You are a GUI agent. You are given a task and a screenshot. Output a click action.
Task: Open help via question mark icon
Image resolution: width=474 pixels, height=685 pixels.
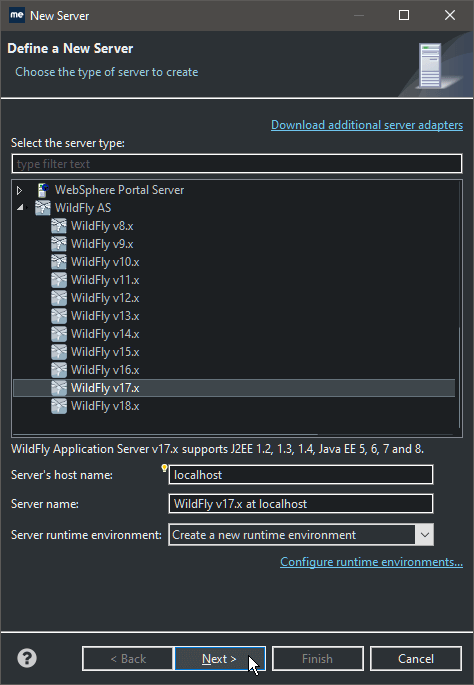(27, 658)
